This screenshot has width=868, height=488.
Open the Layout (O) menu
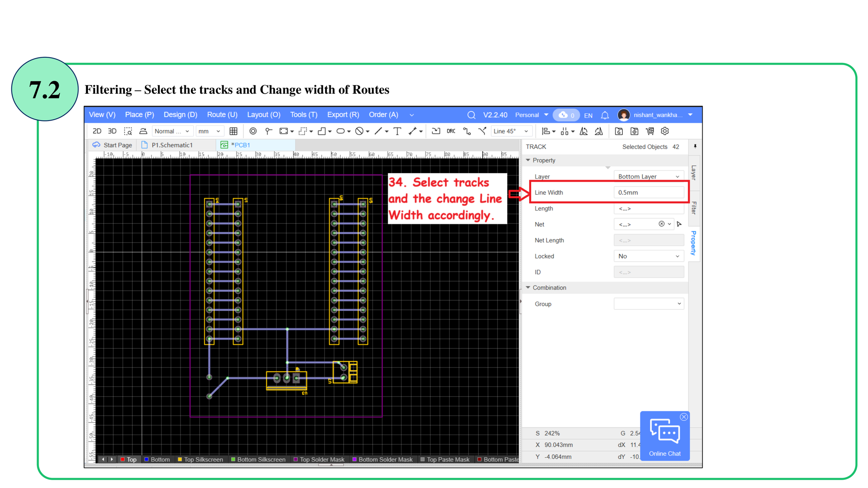[264, 115]
